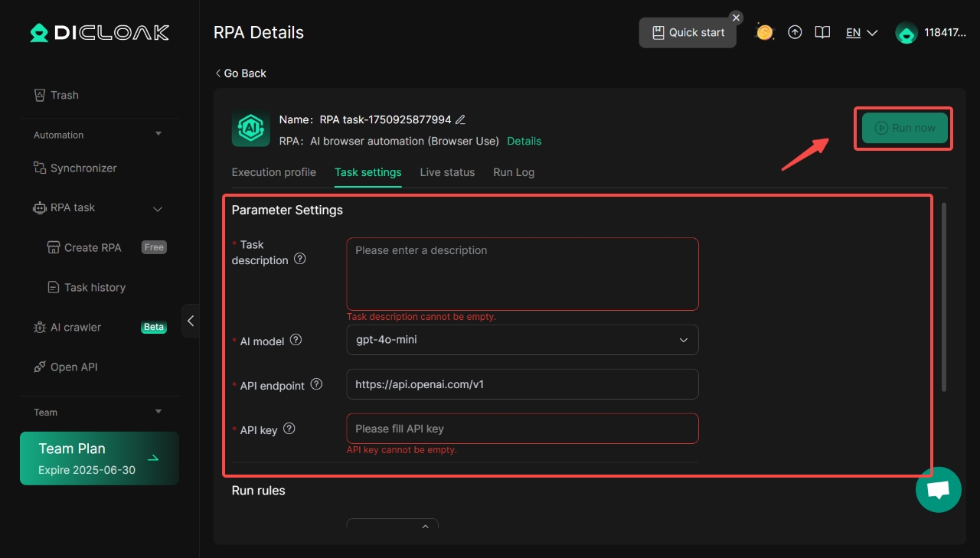Show help for API key
This screenshot has height=558, width=980.
pos(289,429)
